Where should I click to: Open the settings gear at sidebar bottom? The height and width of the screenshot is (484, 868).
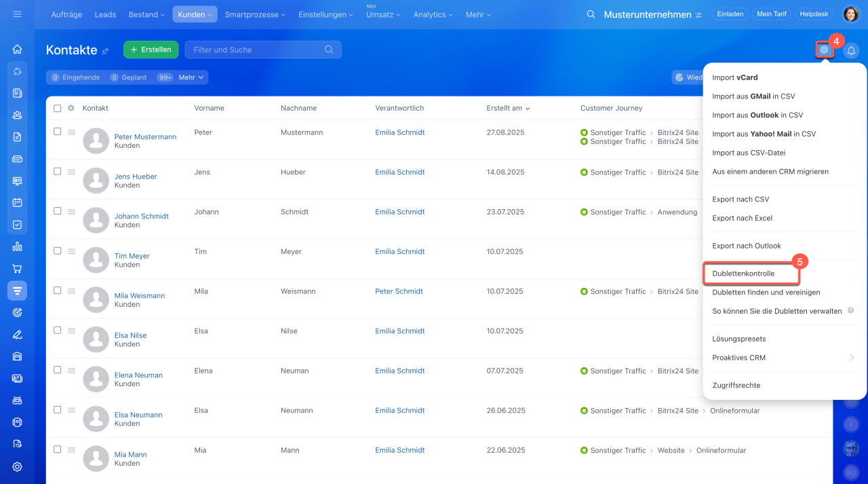pyautogui.click(x=17, y=466)
